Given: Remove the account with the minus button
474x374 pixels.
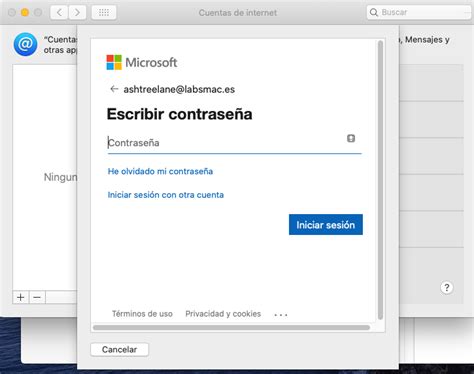Looking at the screenshot, I should (37, 297).
